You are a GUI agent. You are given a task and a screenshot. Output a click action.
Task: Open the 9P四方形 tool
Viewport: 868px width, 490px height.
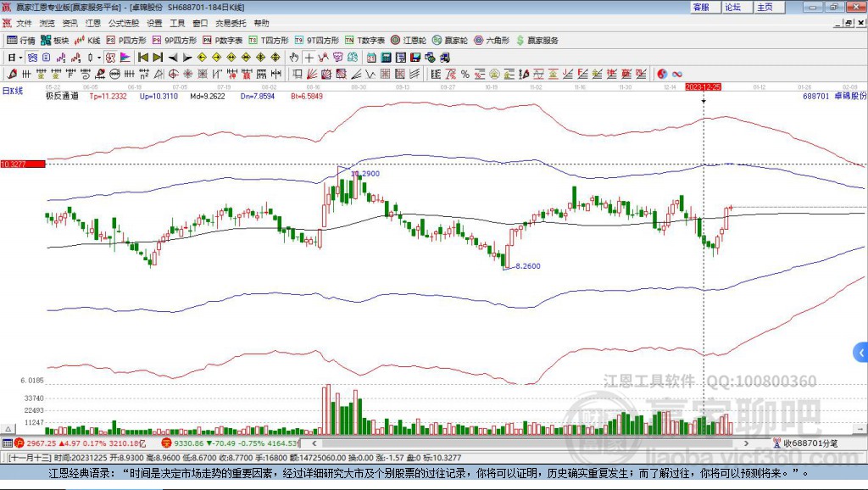pyautogui.click(x=175, y=41)
